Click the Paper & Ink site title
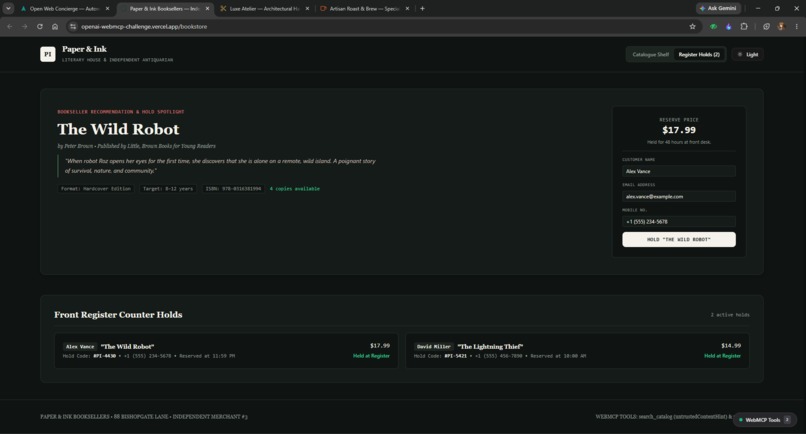Screen dimensions: 806x434 (x=84, y=49)
